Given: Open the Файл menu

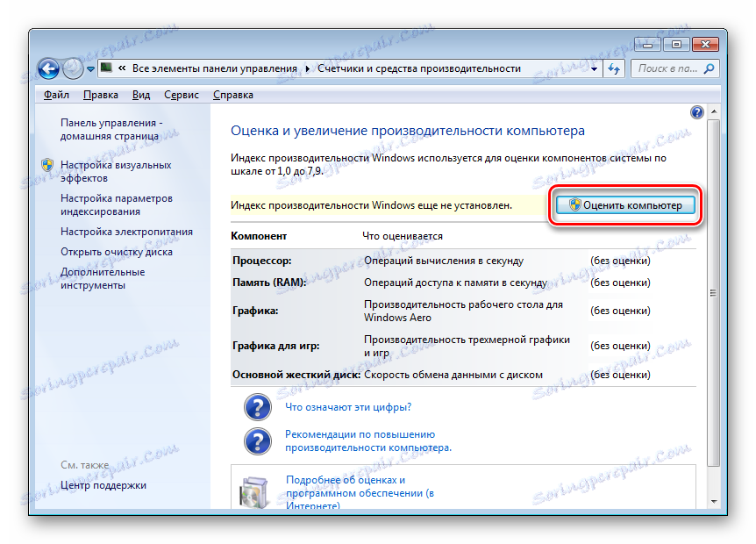Looking at the screenshot, I should pyautogui.click(x=56, y=95).
